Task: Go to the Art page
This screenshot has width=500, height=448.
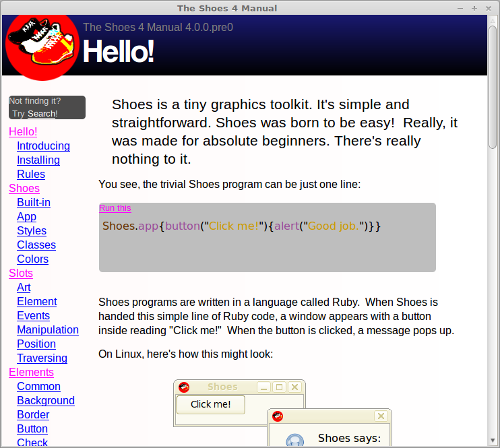Action: click(x=24, y=287)
